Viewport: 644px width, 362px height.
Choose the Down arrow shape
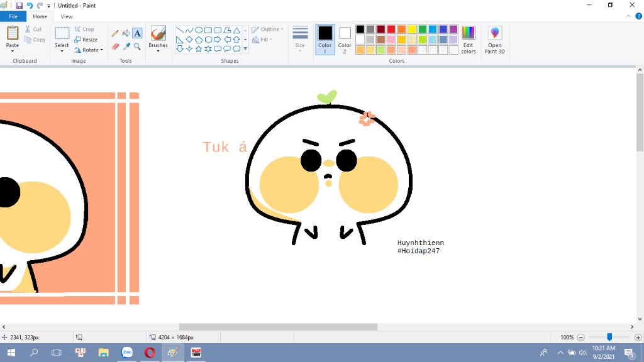[179, 49]
